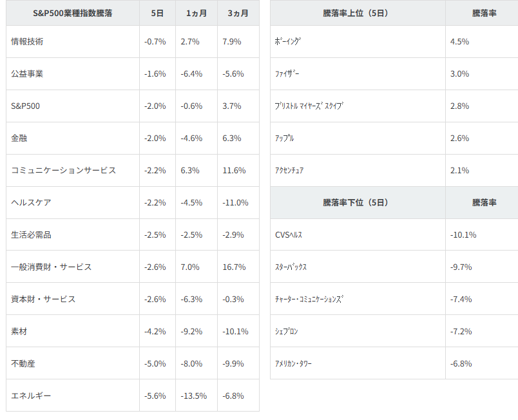
Task: Click ファイザー in the gainers table
Action: pyautogui.click(x=287, y=73)
